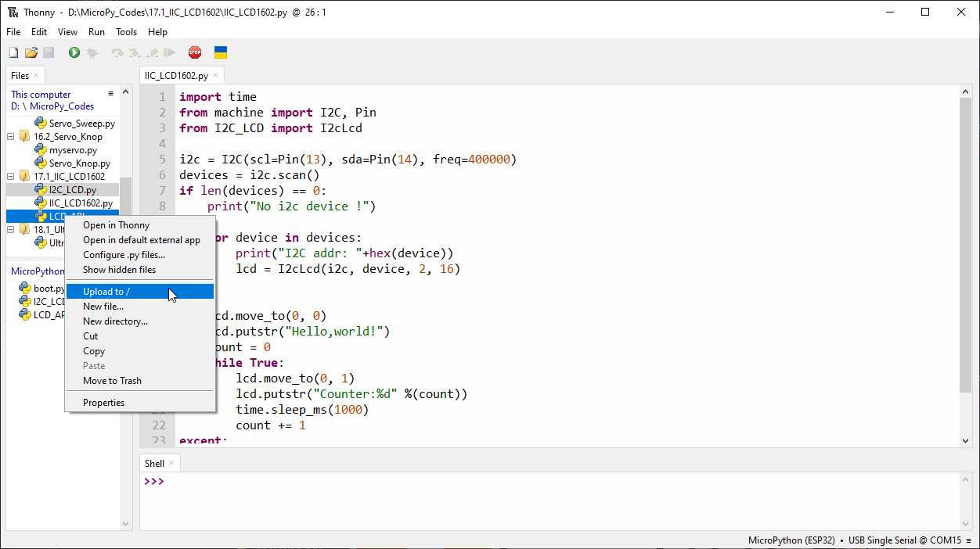Choose 'New directory...' from context menu
This screenshot has width=980, height=549.
coord(139,321)
